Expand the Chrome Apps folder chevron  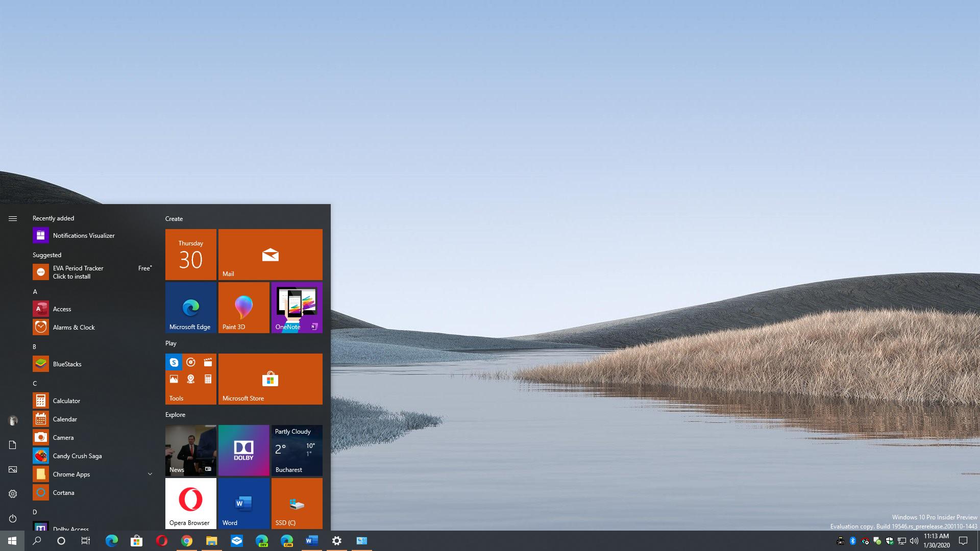pyautogui.click(x=150, y=474)
